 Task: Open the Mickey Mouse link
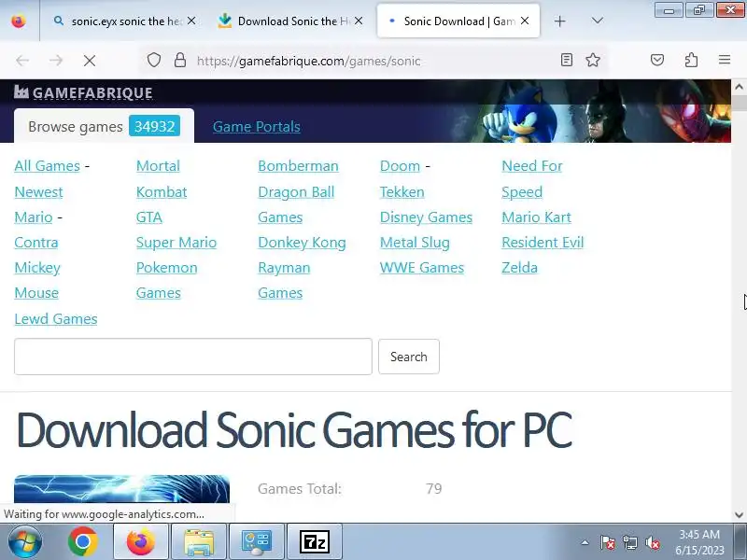(37, 280)
